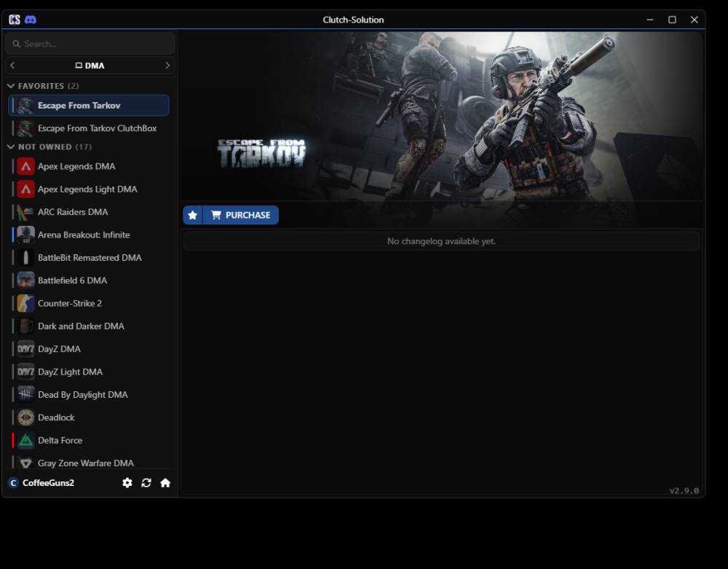
Task: Open the Discord icon in the title bar
Action: tap(31, 20)
